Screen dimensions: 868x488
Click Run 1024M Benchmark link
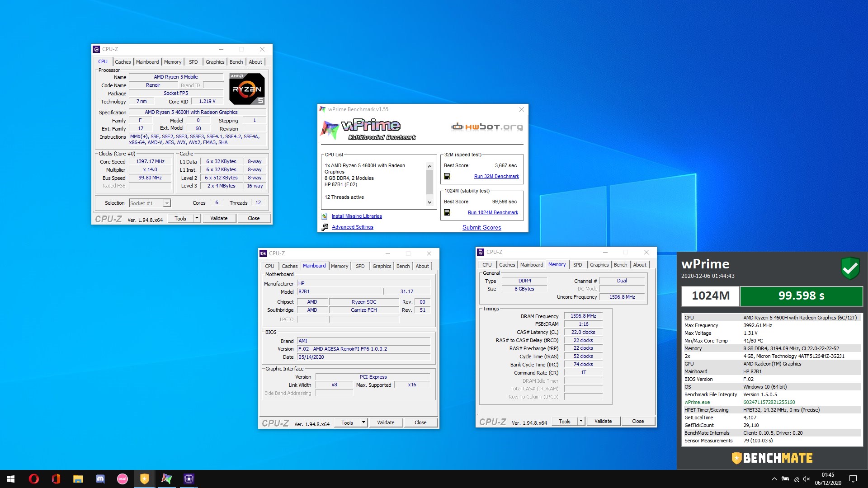(493, 212)
